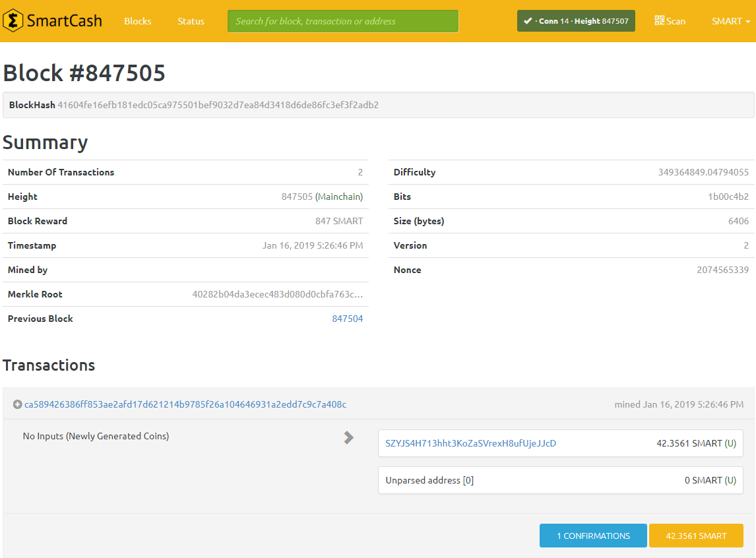This screenshot has height=558, width=756.
Task: Select the Block Reward 847 SMART value
Action: [x=339, y=221]
